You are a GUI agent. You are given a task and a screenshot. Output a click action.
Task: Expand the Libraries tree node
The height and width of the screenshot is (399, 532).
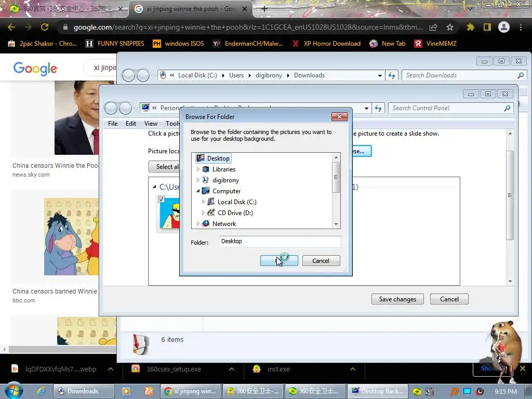pos(198,169)
